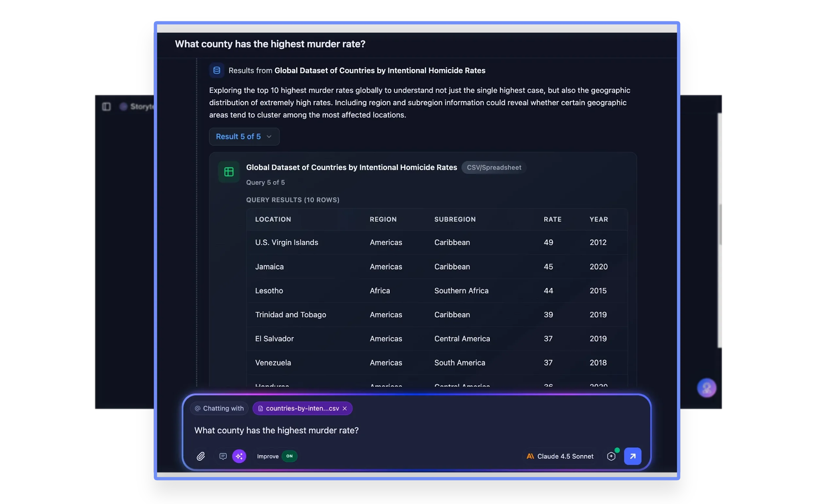Click the blue database results icon
The height and width of the screenshot is (504, 817).
tap(217, 71)
